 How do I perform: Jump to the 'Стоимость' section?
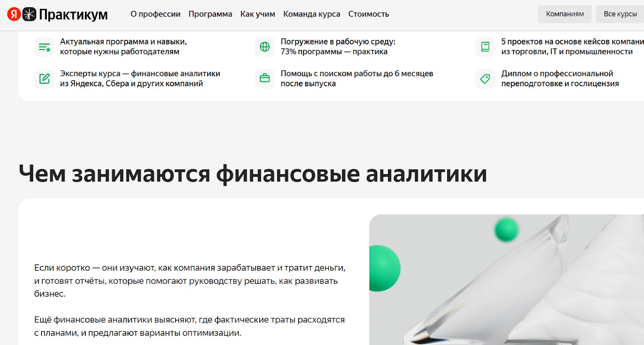point(368,14)
